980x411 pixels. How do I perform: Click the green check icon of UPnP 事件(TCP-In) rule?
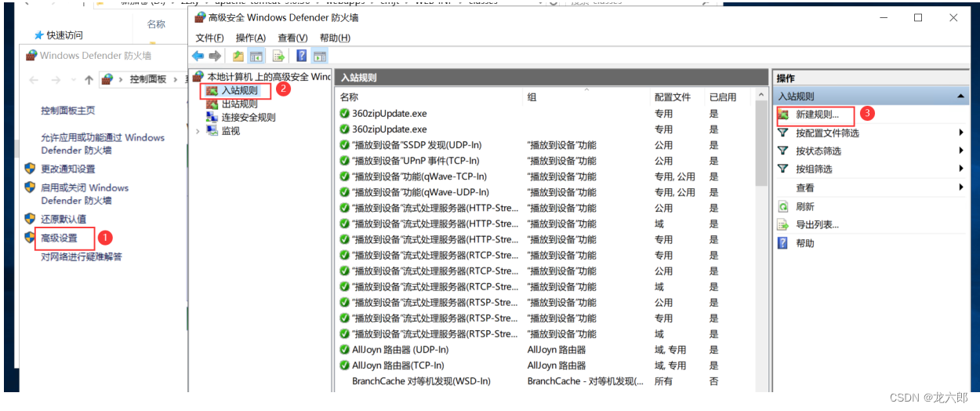tap(345, 161)
